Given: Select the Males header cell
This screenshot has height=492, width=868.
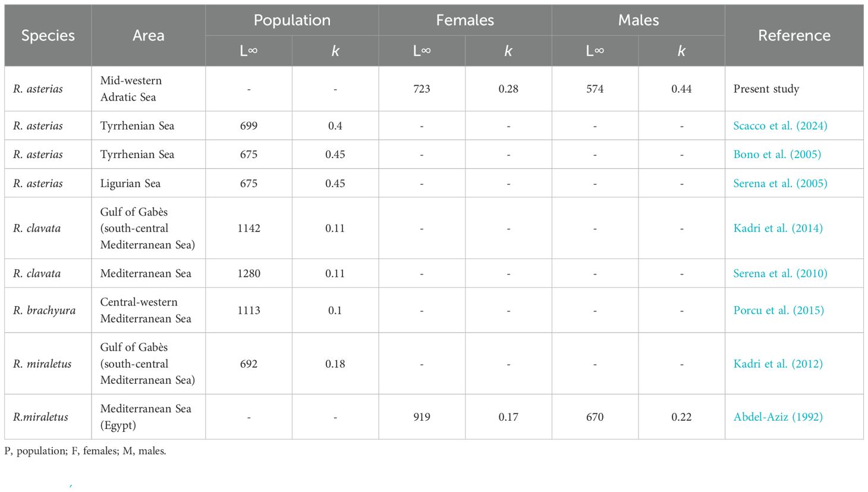Looking at the screenshot, I should (639, 20).
